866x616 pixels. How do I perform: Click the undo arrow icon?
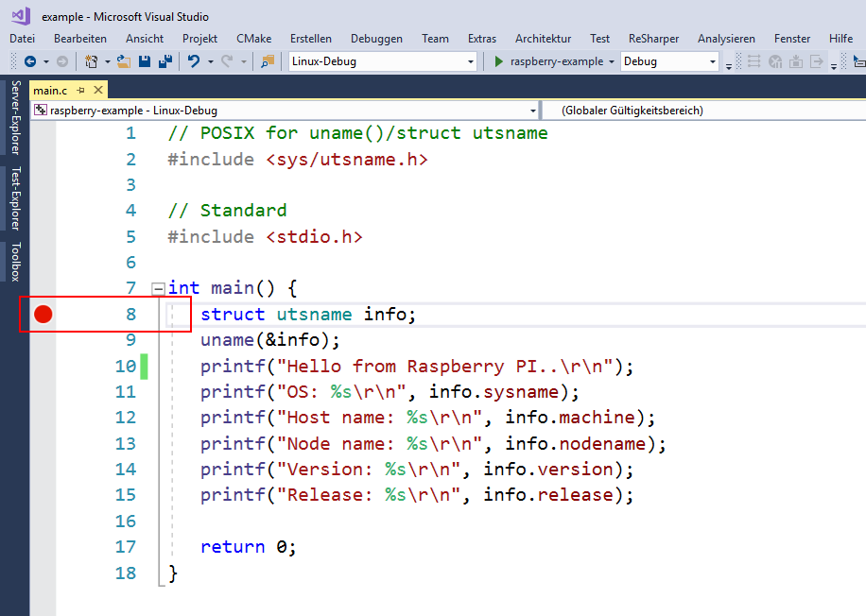tap(194, 61)
